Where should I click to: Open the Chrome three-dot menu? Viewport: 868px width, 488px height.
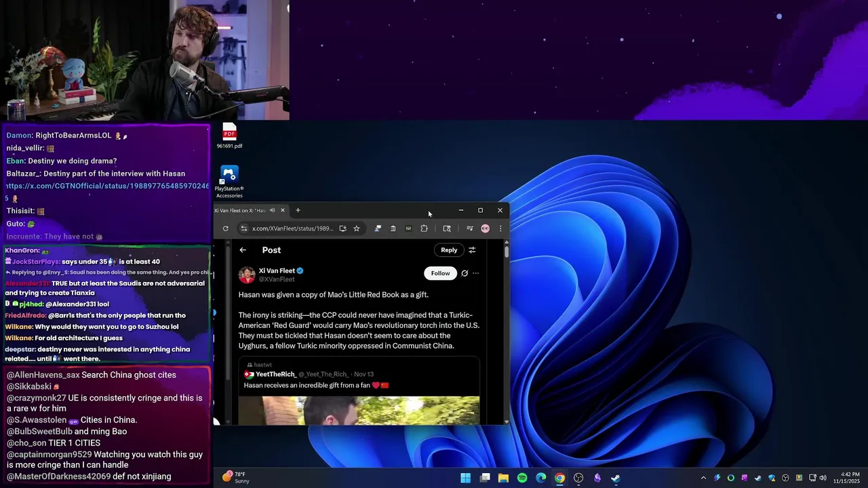click(x=500, y=228)
